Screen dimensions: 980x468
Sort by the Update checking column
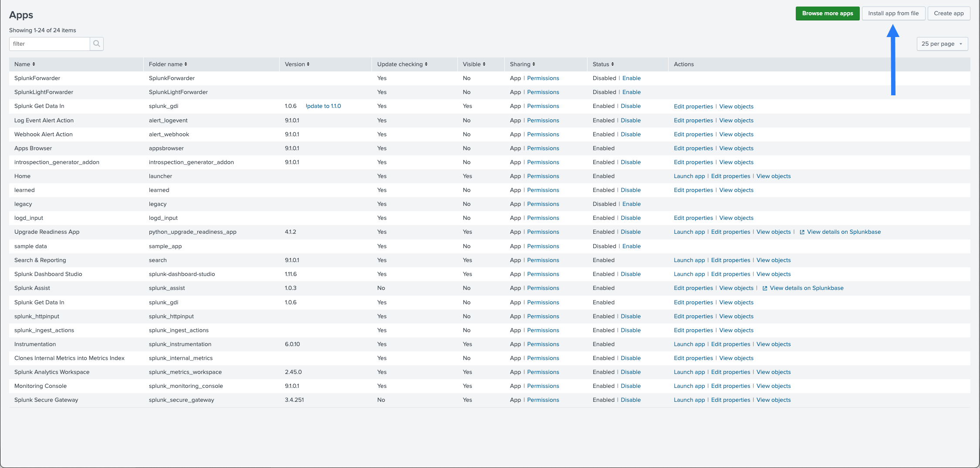pos(402,64)
